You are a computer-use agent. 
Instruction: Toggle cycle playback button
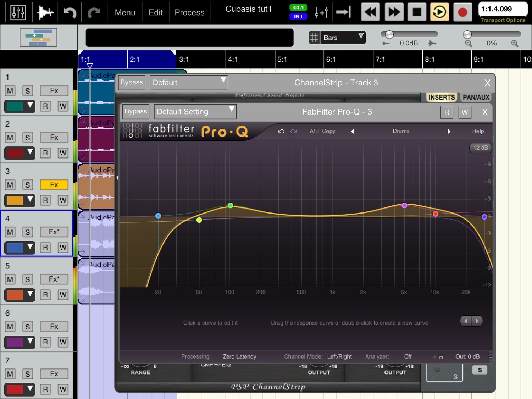tap(440, 12)
